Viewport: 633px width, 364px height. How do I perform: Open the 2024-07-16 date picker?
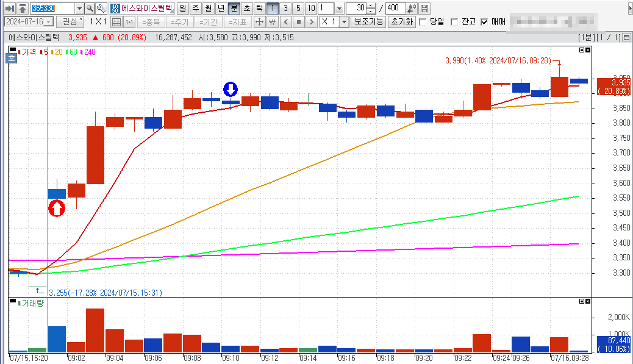(x=49, y=22)
